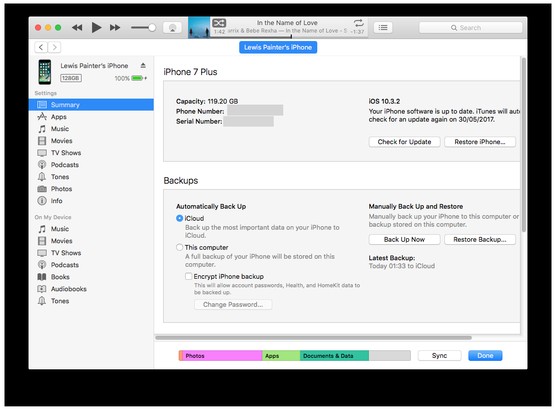Click the rewind playback button
555x409 pixels.
(x=77, y=28)
